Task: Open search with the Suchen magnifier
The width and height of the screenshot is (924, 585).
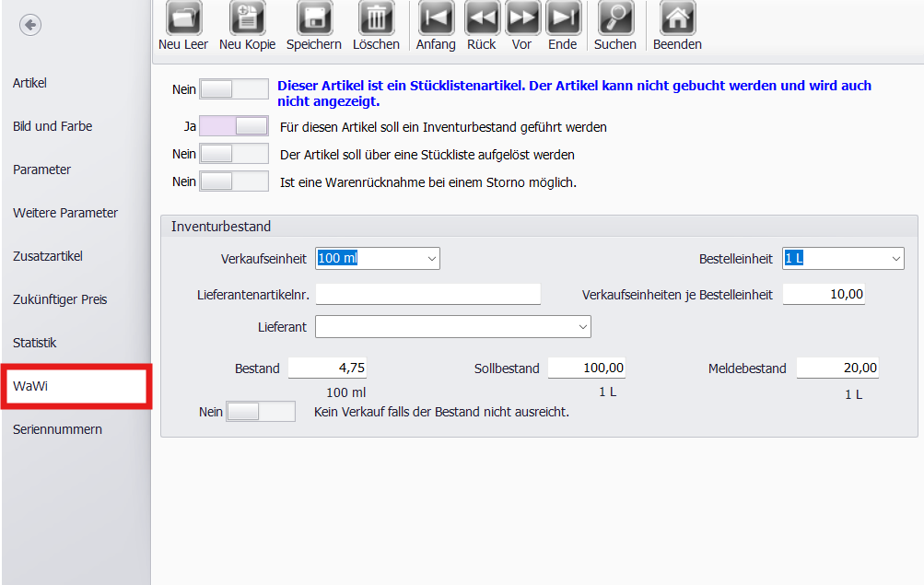Action: (615, 18)
